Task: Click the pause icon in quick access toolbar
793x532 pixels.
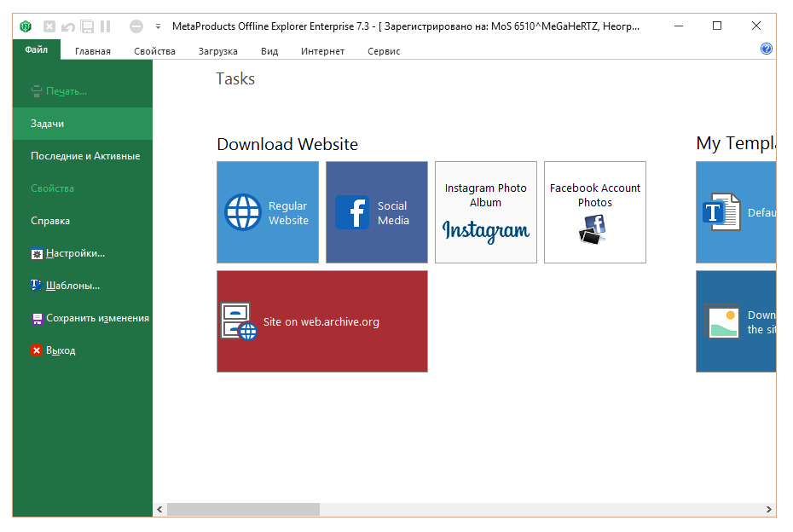Action: pos(105,26)
